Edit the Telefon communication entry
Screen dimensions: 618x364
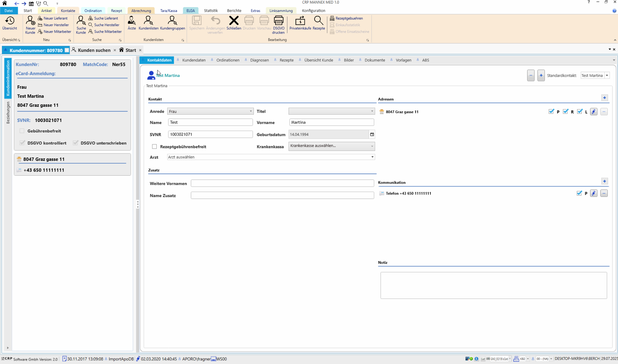(594, 193)
